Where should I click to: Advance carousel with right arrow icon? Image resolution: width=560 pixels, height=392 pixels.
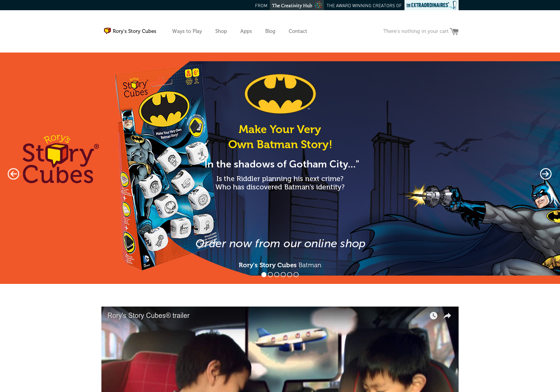point(546,174)
